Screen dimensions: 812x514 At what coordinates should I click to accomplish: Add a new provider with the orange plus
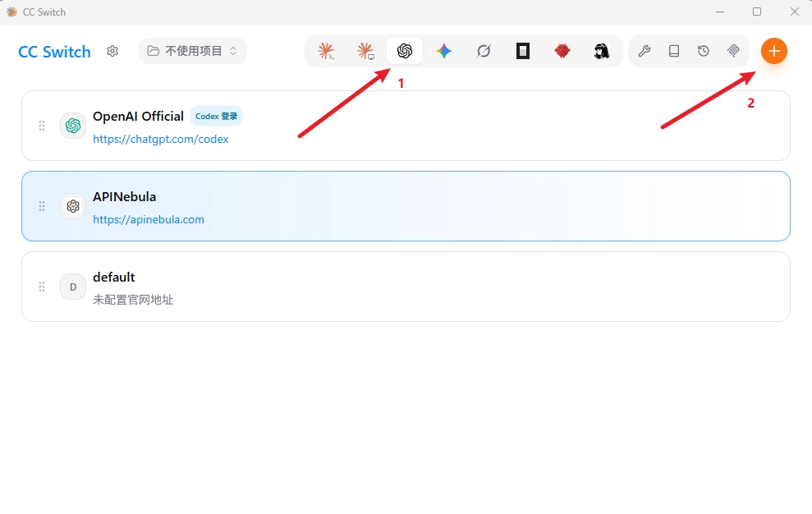pos(774,51)
